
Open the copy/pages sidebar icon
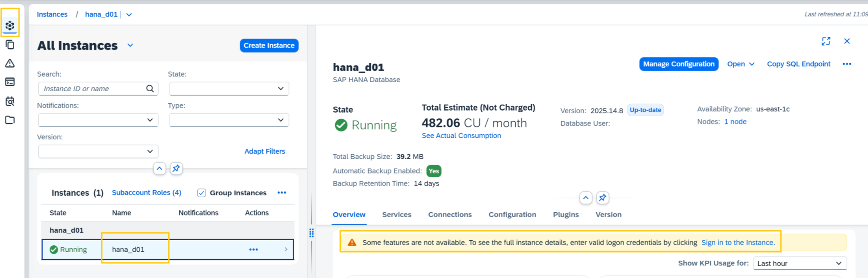tap(10, 44)
